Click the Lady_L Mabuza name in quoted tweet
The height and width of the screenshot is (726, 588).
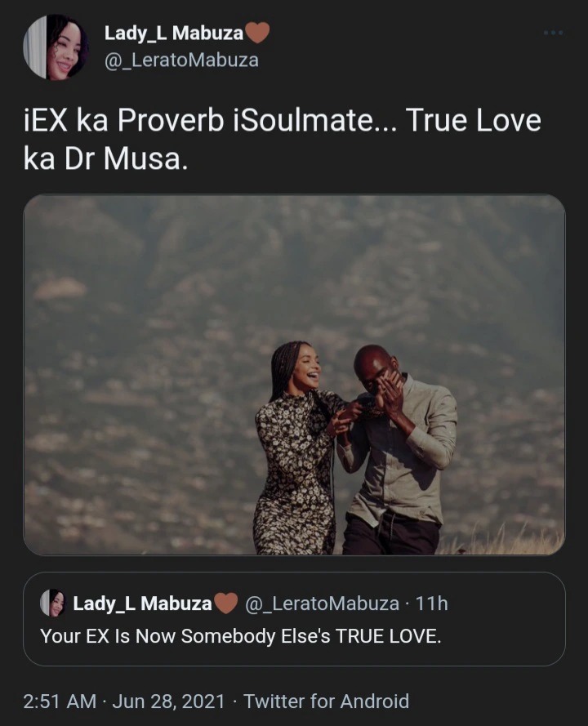coord(142,604)
